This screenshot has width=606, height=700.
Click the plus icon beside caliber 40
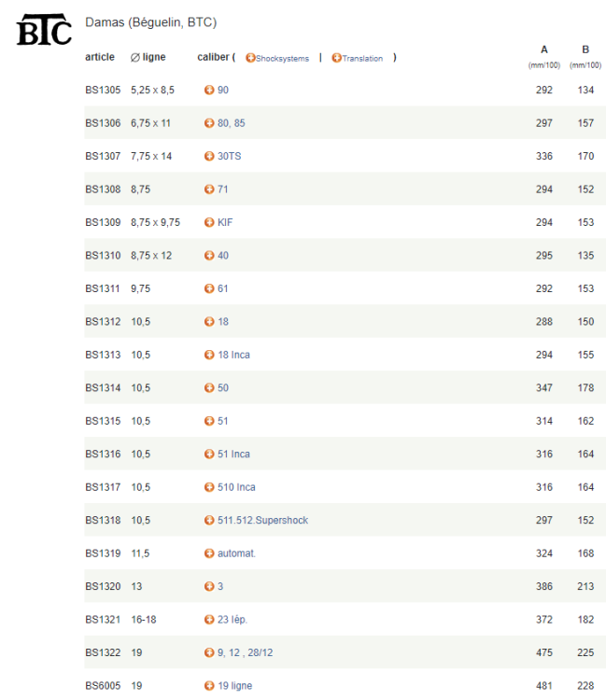(x=209, y=255)
